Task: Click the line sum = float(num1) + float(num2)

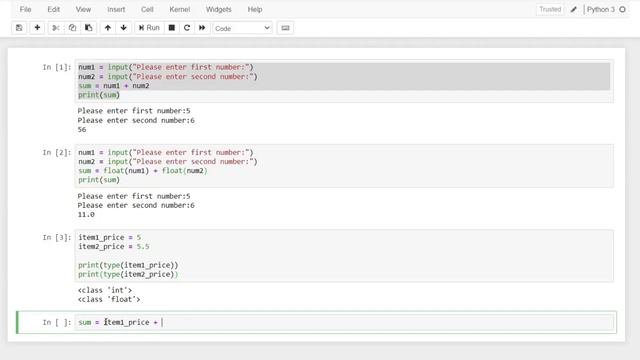Action: 143,171
